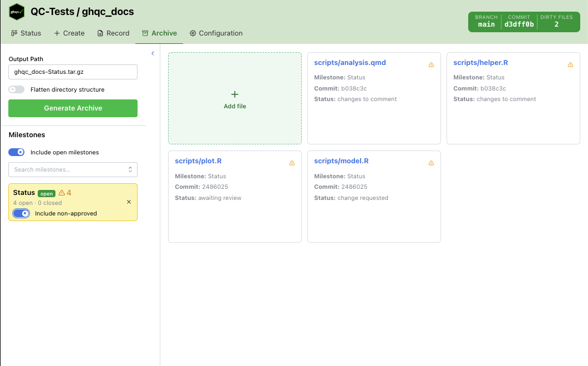Viewport: 588px width, 366px height.
Task: Click warning icon on scripts/analysis.qmd card
Action: (x=431, y=64)
